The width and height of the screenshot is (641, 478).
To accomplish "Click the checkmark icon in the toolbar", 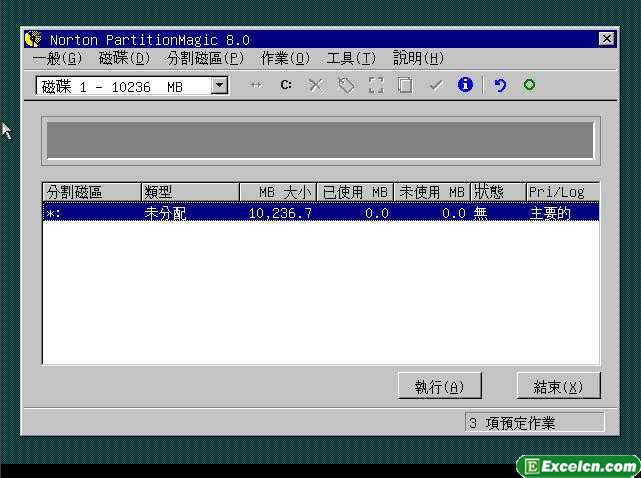I will (435, 86).
